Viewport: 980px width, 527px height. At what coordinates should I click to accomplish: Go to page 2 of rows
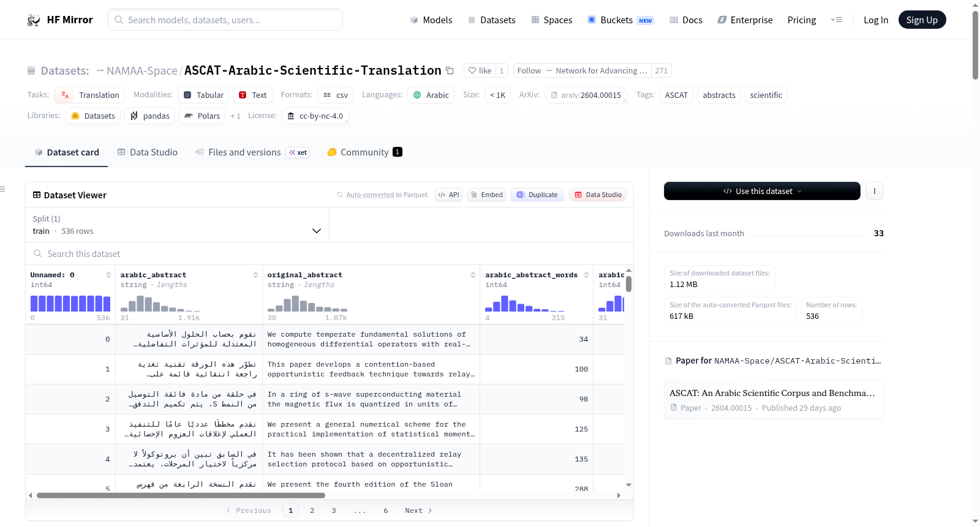coord(312,510)
